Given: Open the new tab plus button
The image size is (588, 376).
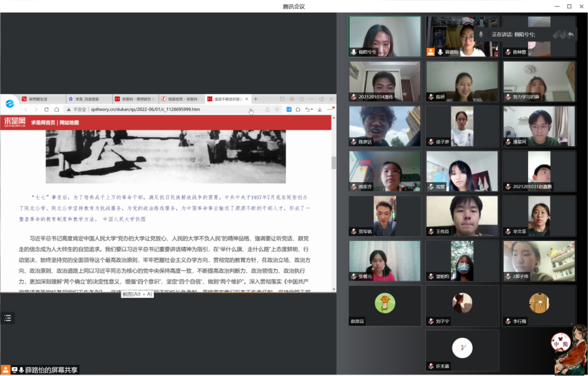Looking at the screenshot, I should (256, 99).
